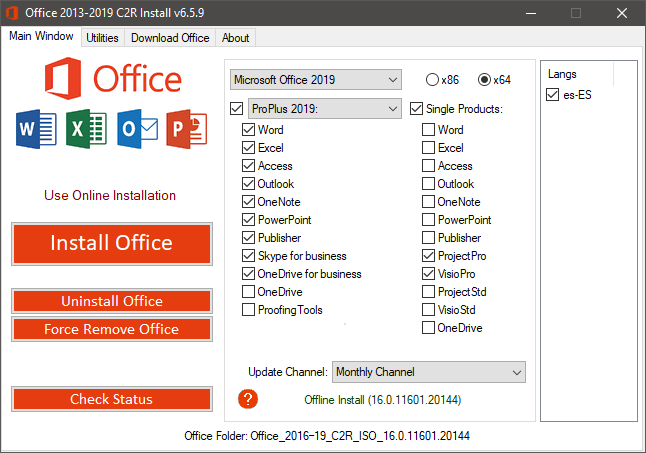The height and width of the screenshot is (453, 646).
Task: Uncheck OneDrive for business checkbox
Action: click(x=248, y=274)
